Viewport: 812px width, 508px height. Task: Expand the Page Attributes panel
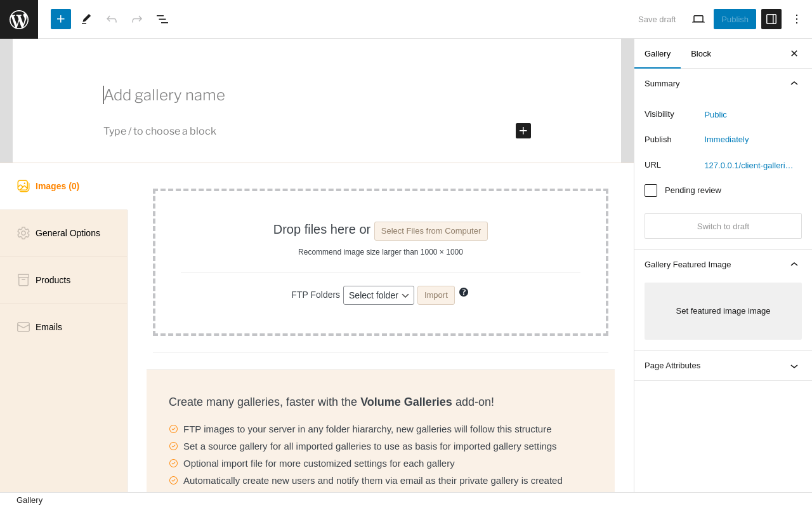tap(794, 366)
